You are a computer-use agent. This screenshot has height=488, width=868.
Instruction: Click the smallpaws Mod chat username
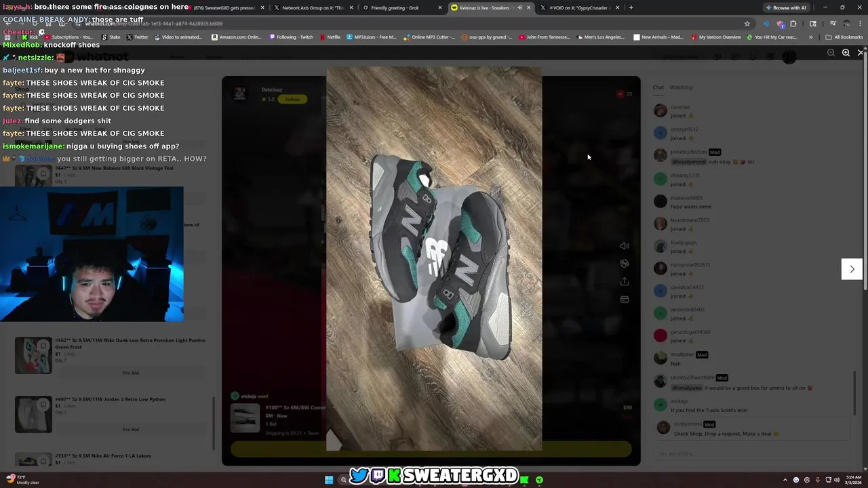(683, 354)
